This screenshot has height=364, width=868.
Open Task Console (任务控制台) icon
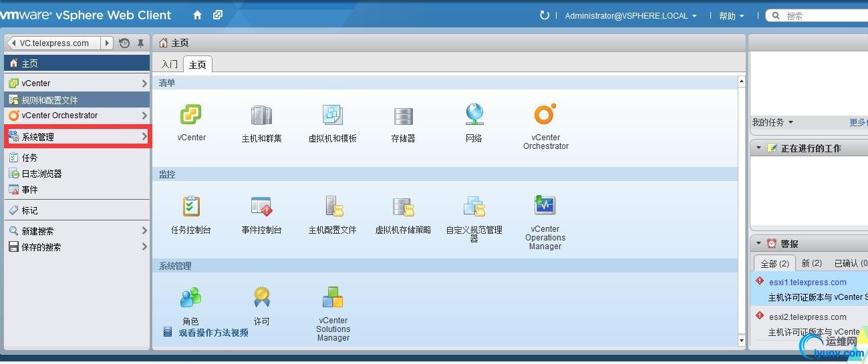point(191,206)
